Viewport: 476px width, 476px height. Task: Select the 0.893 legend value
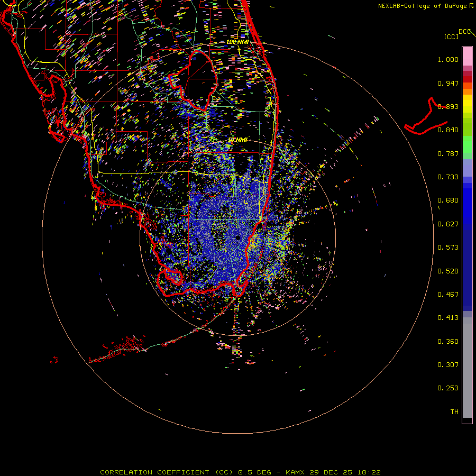(x=448, y=106)
